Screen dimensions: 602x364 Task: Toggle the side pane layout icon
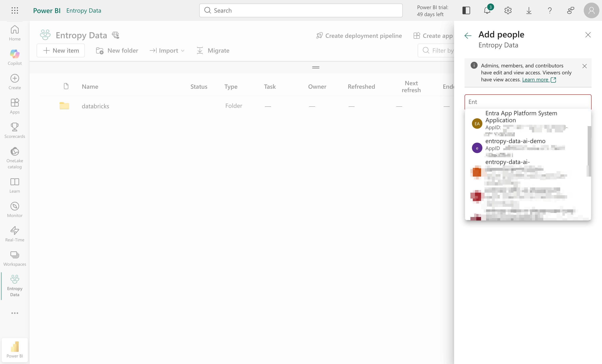pyautogui.click(x=466, y=10)
